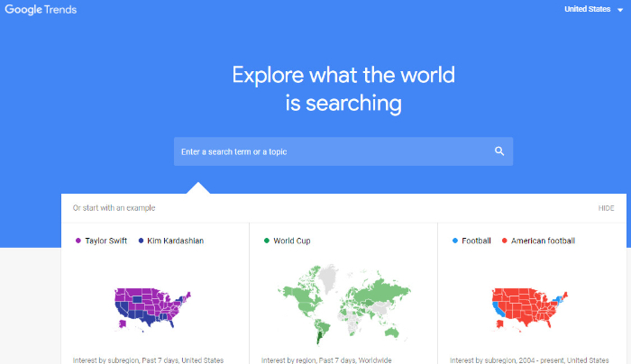
Task: Click the Or start with an example label
Action: 114,208
